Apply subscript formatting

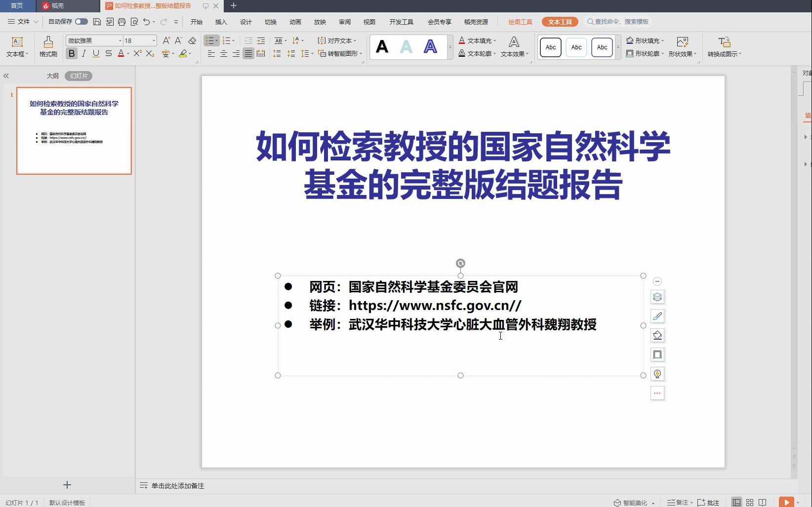[150, 53]
